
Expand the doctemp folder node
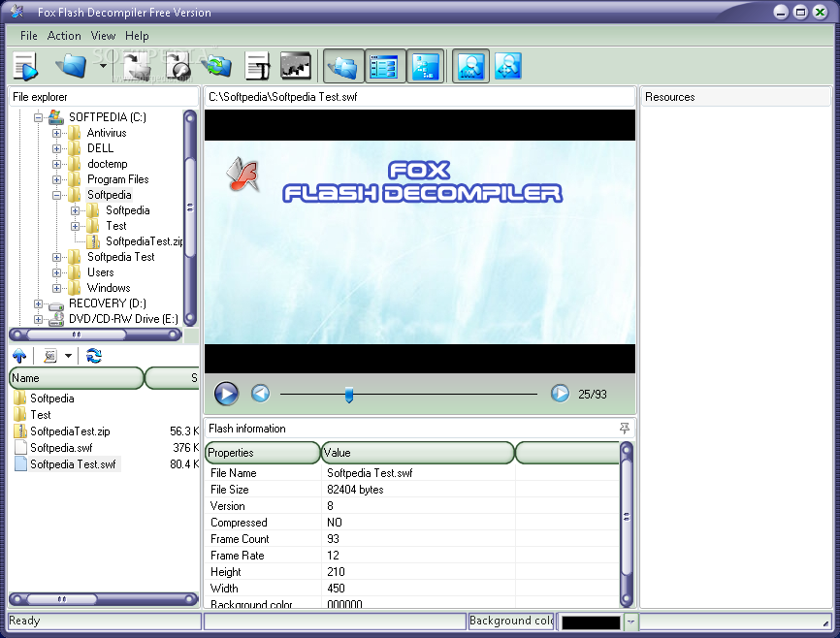(56, 164)
